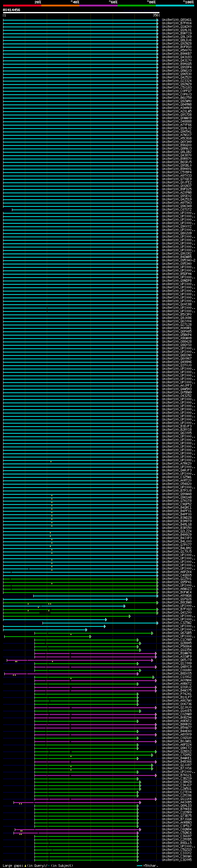Select the UniRef100_Q22501 label

[177, 579]
